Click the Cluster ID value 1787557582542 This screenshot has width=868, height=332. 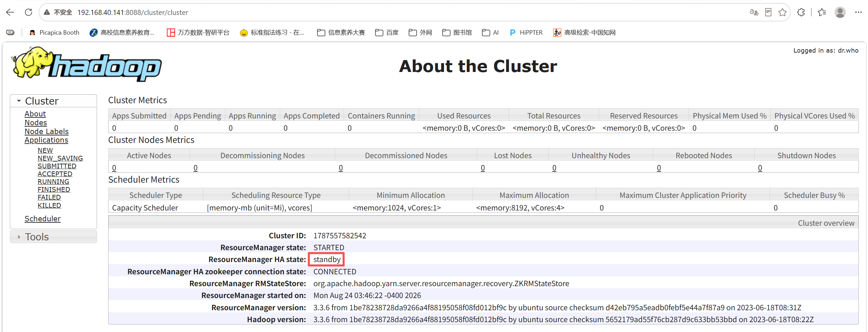340,236
